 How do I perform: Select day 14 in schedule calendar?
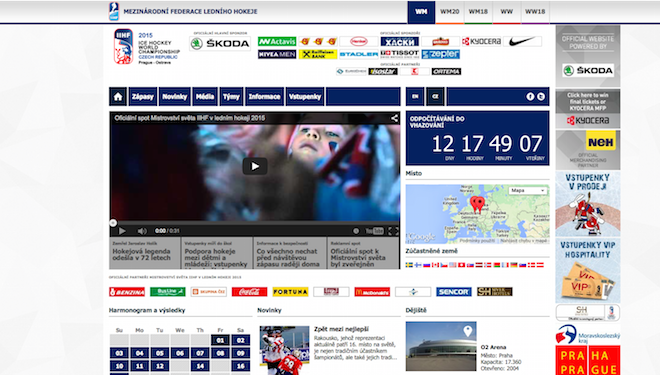(200, 366)
